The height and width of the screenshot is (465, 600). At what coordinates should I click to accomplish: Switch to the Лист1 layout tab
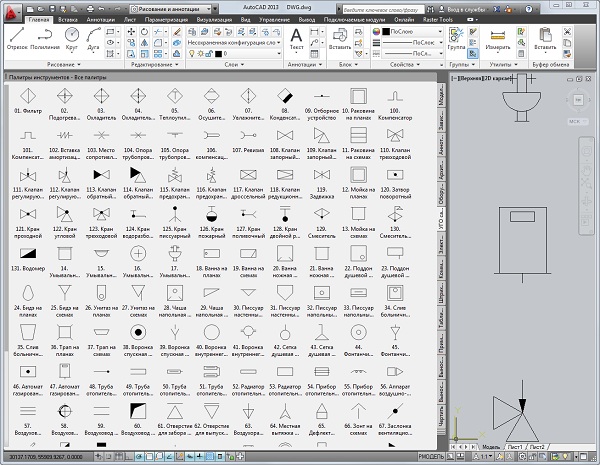point(516,446)
